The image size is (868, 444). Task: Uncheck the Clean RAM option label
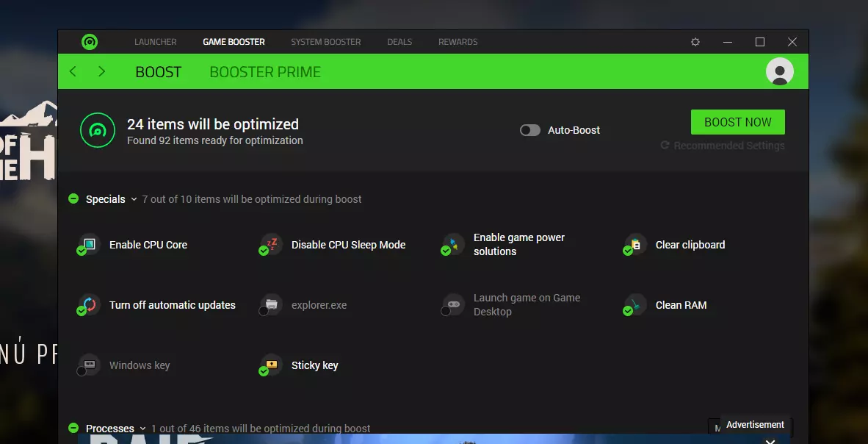pyautogui.click(x=681, y=305)
